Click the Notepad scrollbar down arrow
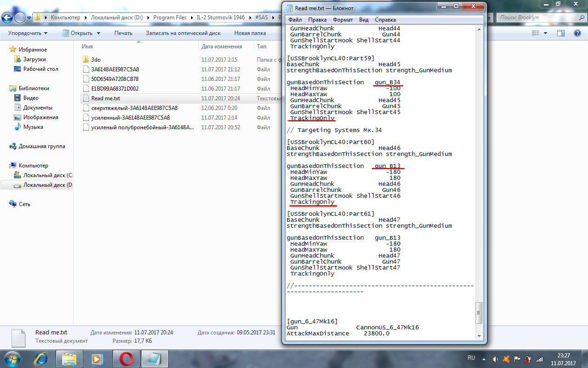Viewport: 588px width, 368px height. (479, 337)
